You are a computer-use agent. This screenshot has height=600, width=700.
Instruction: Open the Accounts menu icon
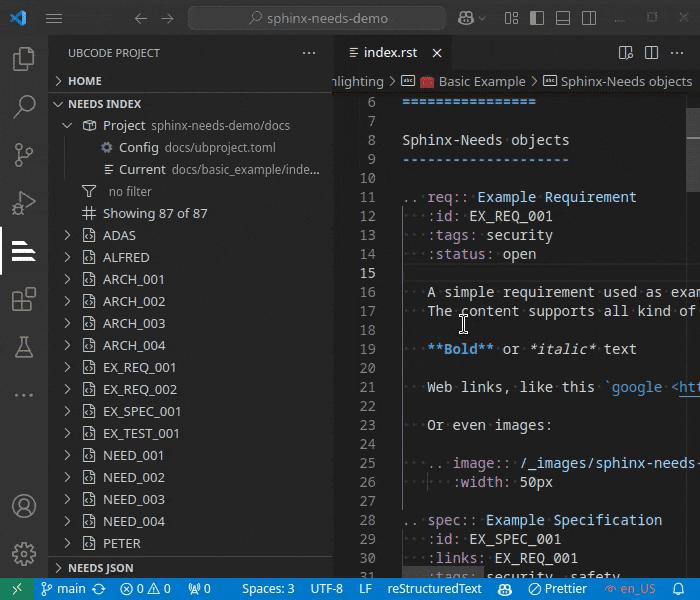[x=24, y=506]
